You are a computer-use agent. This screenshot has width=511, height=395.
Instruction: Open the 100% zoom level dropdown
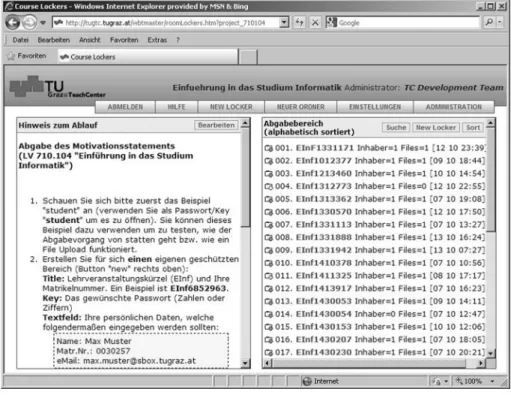coord(493,381)
